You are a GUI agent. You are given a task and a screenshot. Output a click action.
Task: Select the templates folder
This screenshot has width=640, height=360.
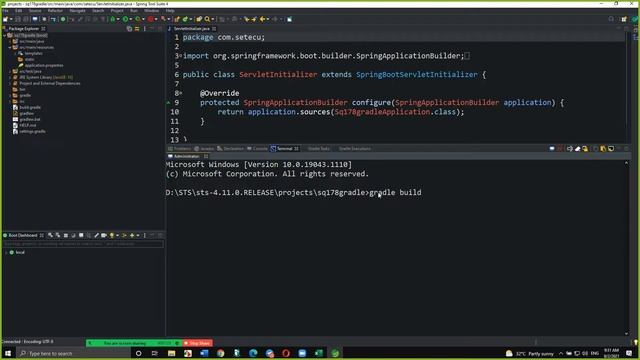pos(33,53)
